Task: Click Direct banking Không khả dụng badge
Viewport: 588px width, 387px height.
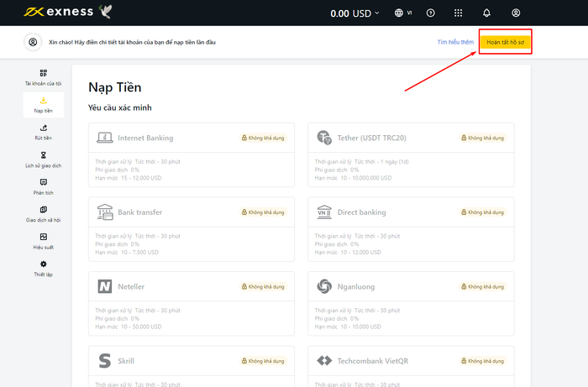Action: tap(483, 212)
